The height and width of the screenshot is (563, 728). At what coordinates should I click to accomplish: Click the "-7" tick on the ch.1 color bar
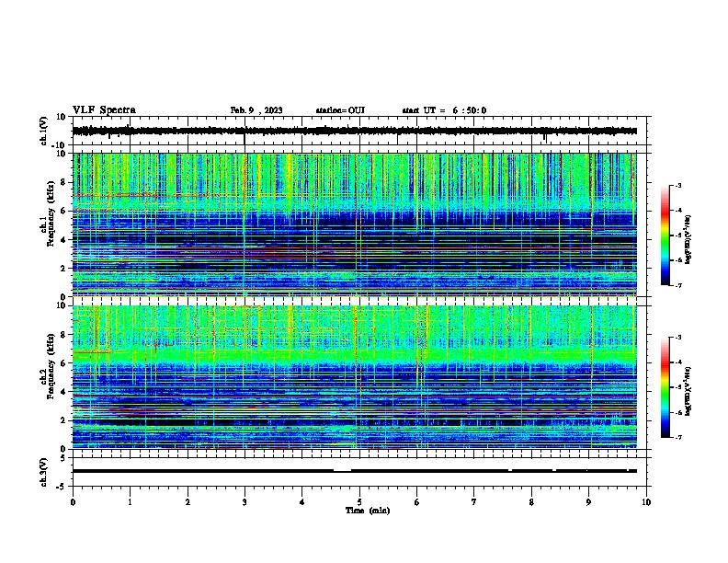point(678,285)
